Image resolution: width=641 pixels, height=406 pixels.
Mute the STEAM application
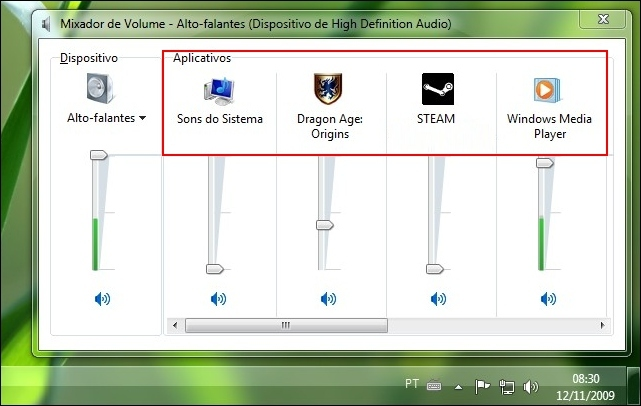(438, 299)
